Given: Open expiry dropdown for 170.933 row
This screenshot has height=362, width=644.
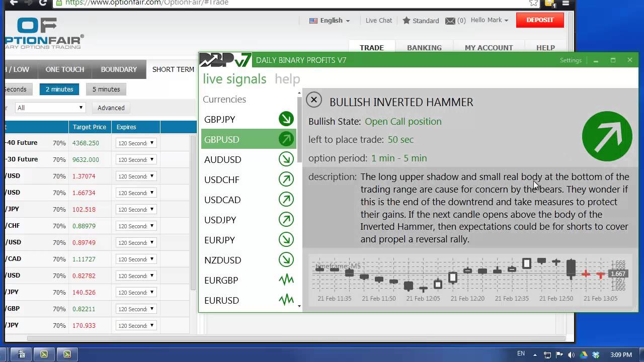Looking at the screenshot, I should tap(136, 326).
